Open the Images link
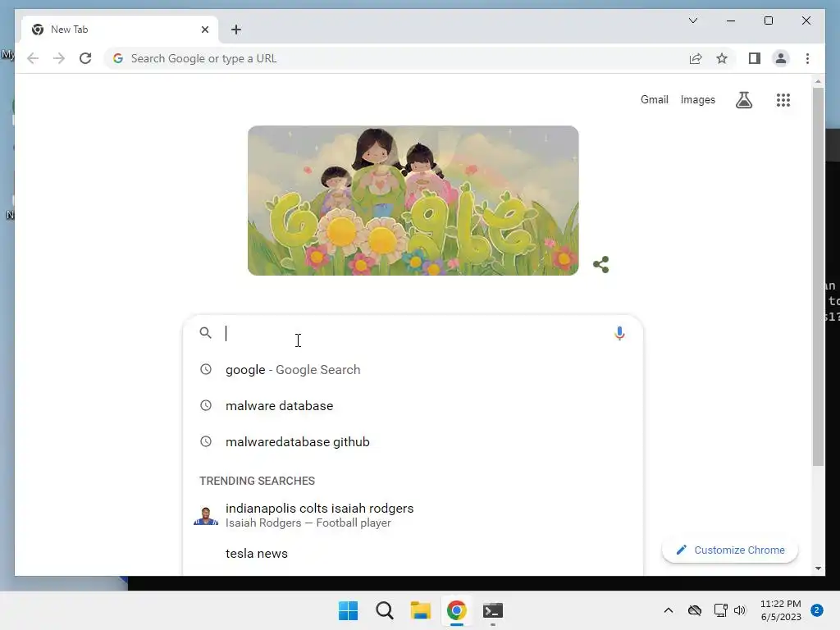 tap(697, 99)
